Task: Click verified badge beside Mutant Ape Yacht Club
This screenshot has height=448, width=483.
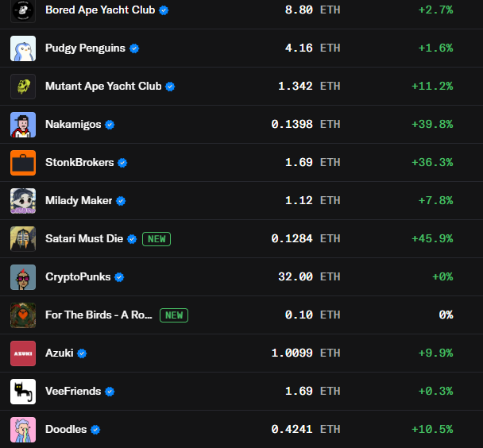Action: pos(170,87)
